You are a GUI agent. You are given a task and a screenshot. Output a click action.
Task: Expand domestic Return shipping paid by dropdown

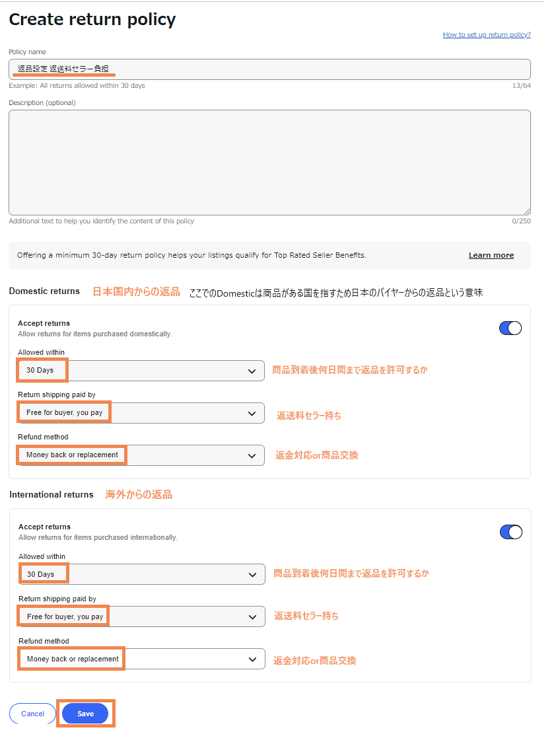coord(141,413)
